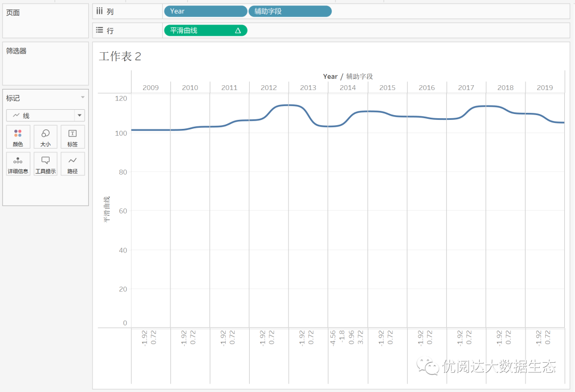This screenshot has width=575, height=392.
Task: Select the 2015 column header
Action: [387, 88]
